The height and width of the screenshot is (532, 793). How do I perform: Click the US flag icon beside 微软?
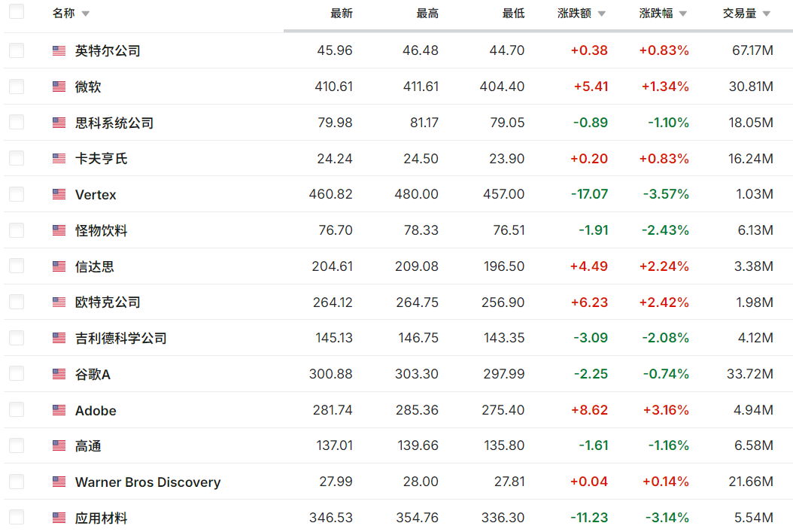(x=59, y=87)
